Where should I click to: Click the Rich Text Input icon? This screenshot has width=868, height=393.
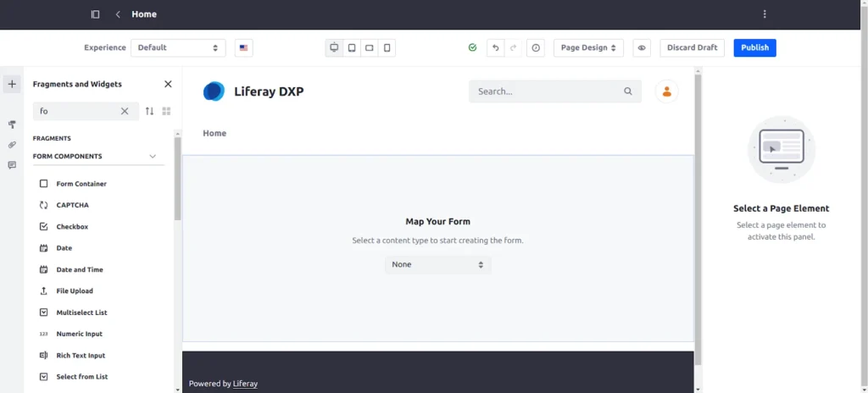click(44, 356)
